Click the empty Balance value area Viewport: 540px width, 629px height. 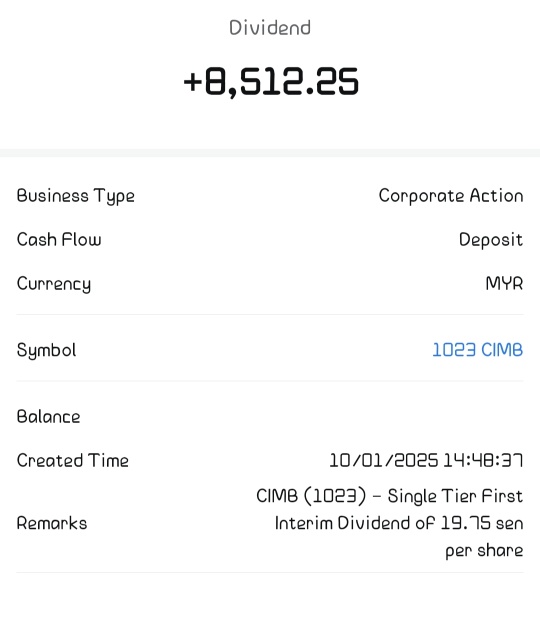click(x=401, y=416)
